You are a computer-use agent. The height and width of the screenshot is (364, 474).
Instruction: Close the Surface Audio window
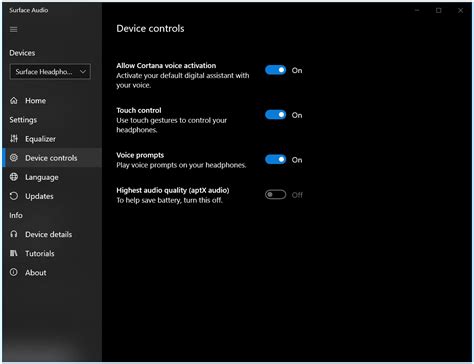coord(460,10)
